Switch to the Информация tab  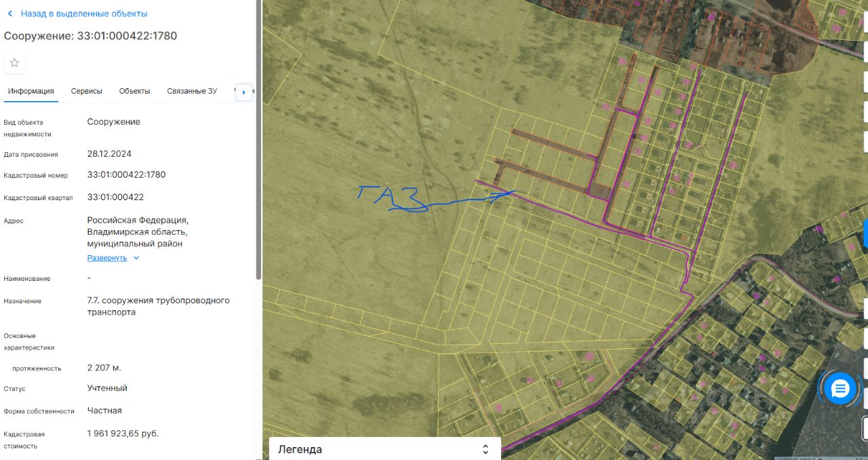coord(31,91)
